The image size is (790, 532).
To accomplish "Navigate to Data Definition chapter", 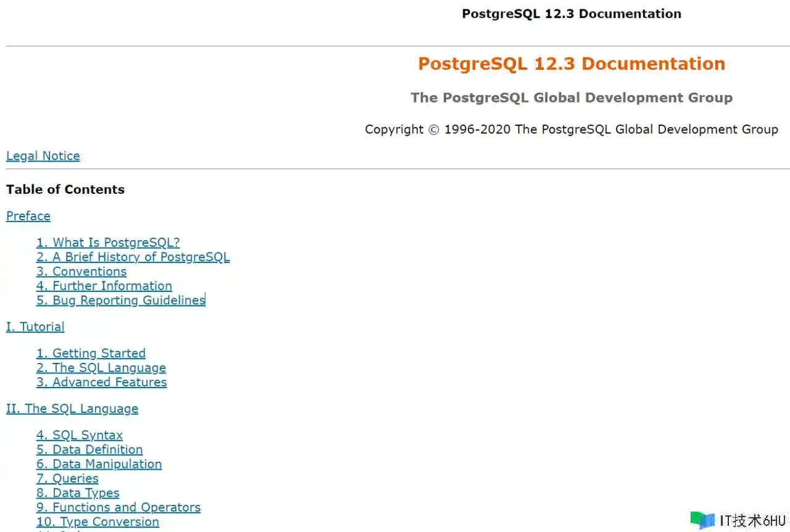I will pyautogui.click(x=89, y=450).
